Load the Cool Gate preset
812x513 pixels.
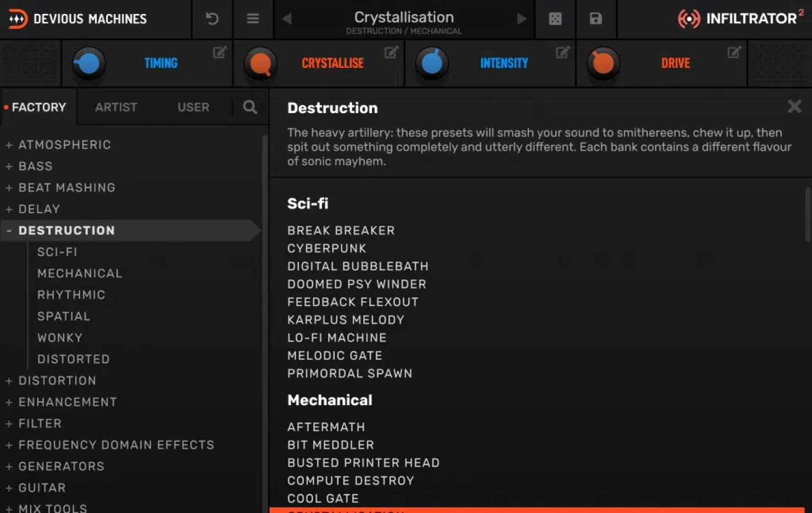323,499
